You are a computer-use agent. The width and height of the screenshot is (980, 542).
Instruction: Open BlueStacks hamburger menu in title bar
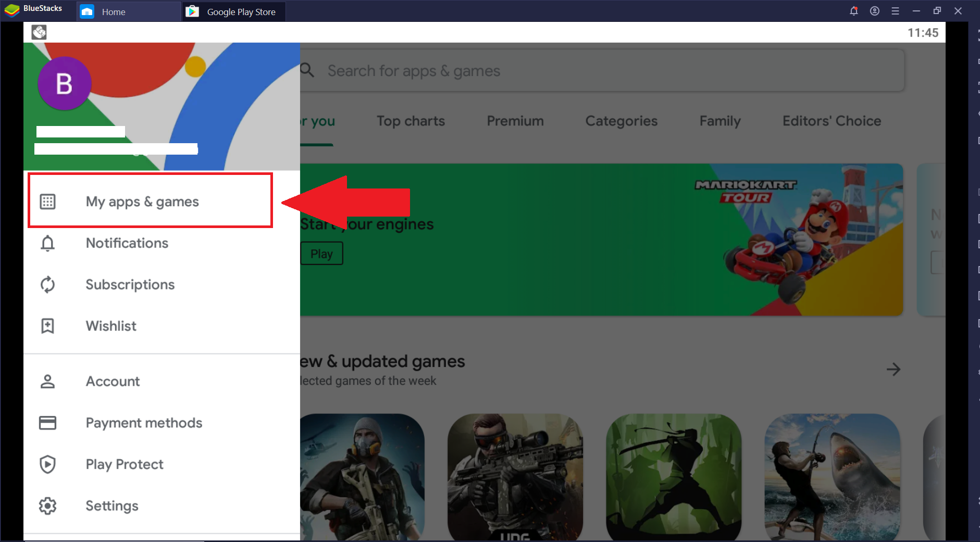pyautogui.click(x=896, y=11)
